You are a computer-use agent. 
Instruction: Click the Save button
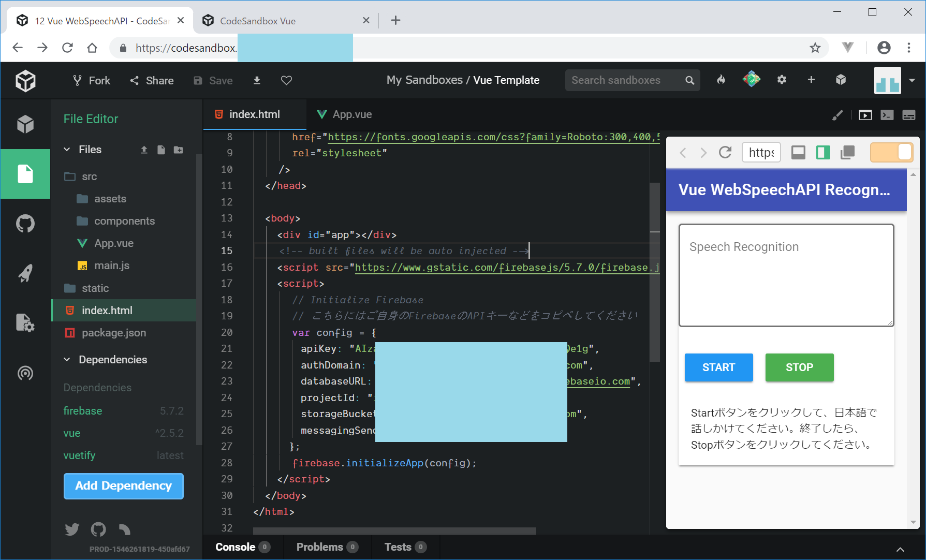click(x=213, y=81)
